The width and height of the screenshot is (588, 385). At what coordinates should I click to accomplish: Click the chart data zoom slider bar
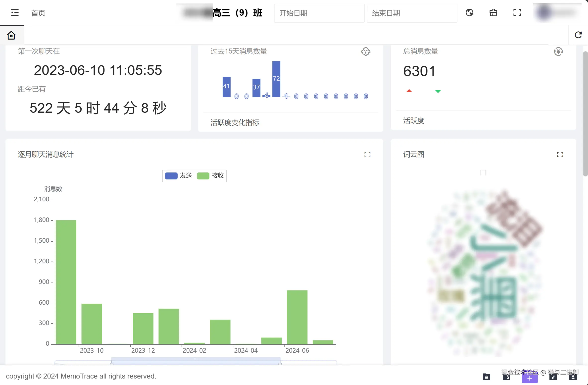pos(196,359)
